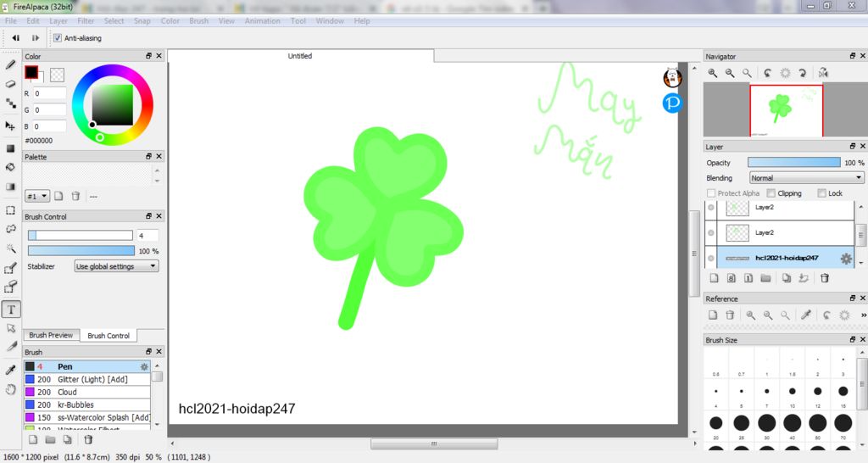
Task: Select the Move tool
Action: coord(10,126)
